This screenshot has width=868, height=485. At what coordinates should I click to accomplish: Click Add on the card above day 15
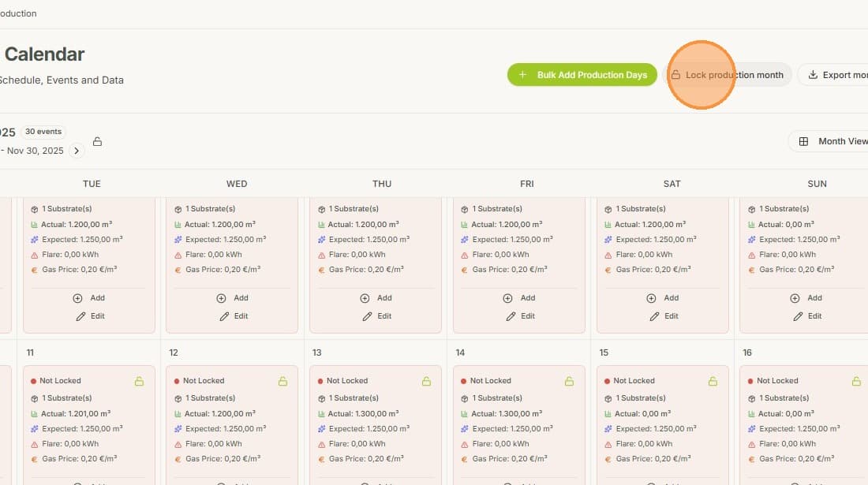click(662, 298)
